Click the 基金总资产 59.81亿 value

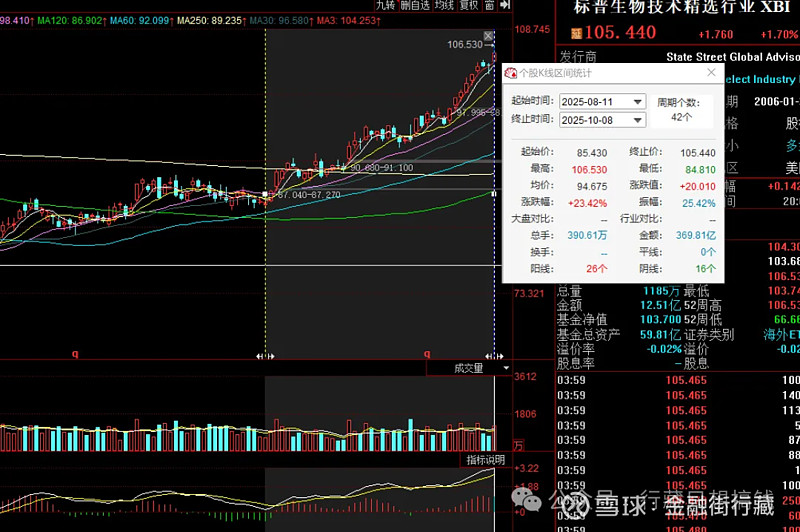coord(660,335)
